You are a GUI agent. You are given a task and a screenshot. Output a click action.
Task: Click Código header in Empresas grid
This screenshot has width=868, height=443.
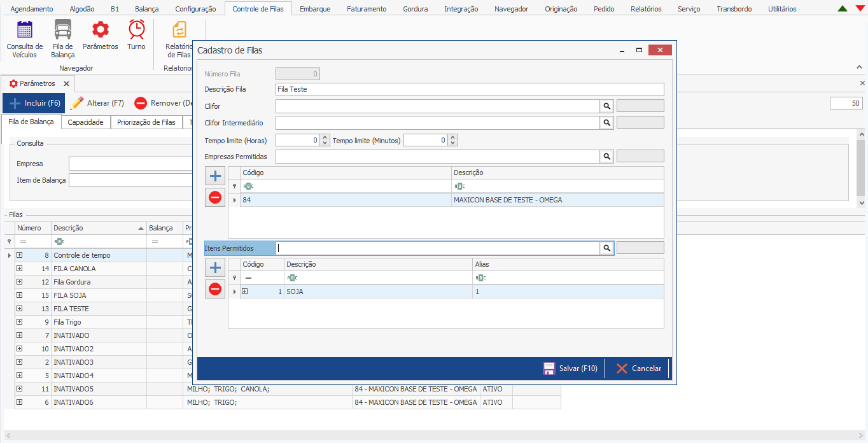click(x=346, y=172)
